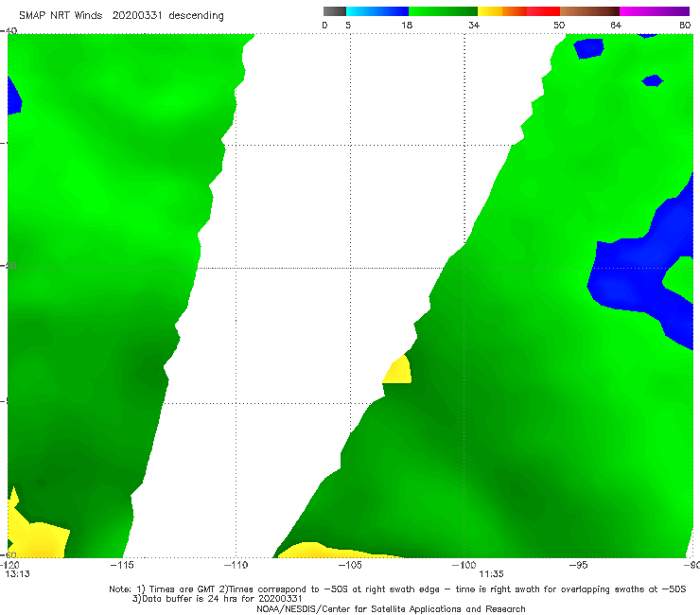Image resolution: width=700 pixels, height=615 pixels.
Task: Click the word 'descending' in the title
Action: (196, 16)
